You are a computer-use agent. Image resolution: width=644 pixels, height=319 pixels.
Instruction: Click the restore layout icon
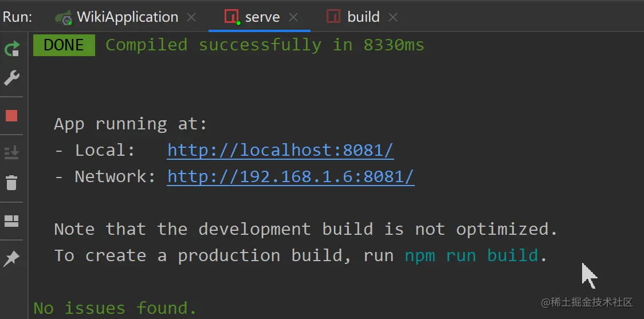point(12,221)
